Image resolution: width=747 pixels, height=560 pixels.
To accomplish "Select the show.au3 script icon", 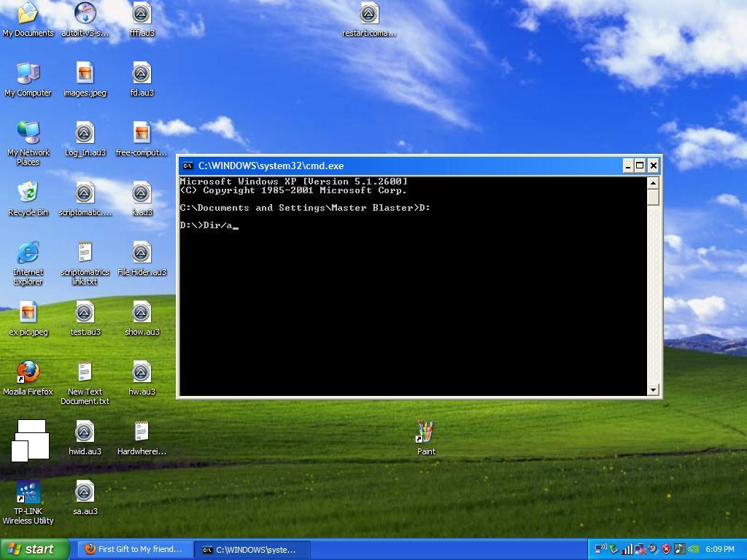I will [142, 319].
